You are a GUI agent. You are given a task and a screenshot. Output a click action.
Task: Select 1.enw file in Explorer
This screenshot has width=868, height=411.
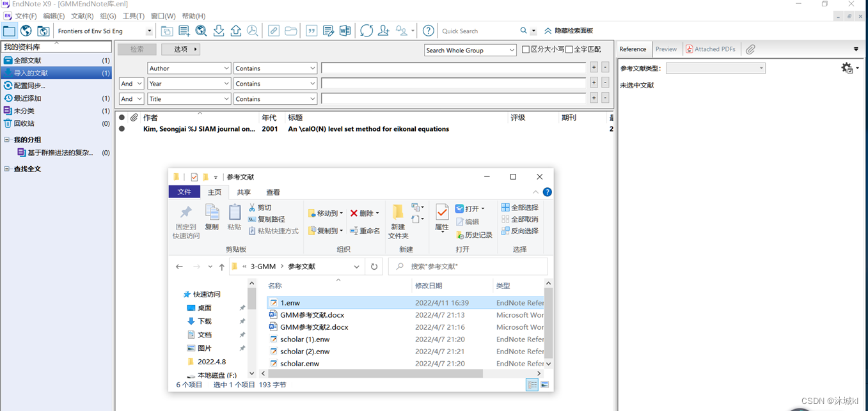[405, 303]
